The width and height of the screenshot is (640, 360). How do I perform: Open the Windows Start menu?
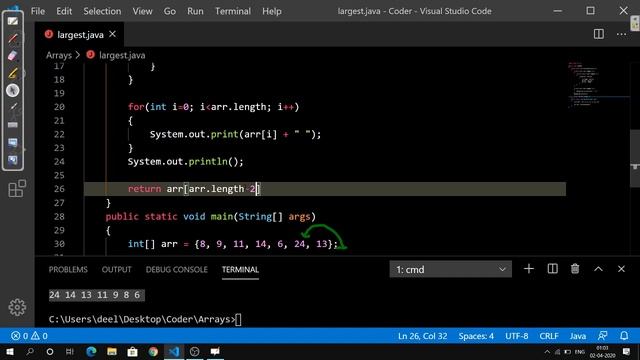(9, 351)
